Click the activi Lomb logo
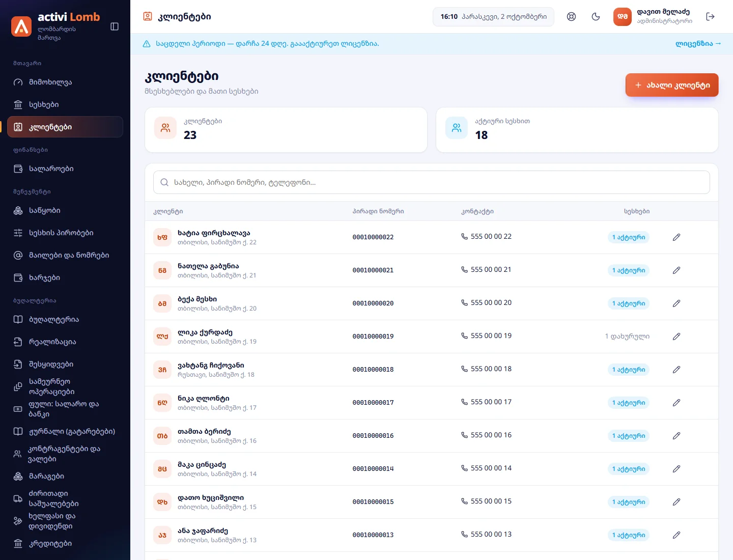Screen dimensions: 733x560 pyautogui.click(x=21, y=26)
